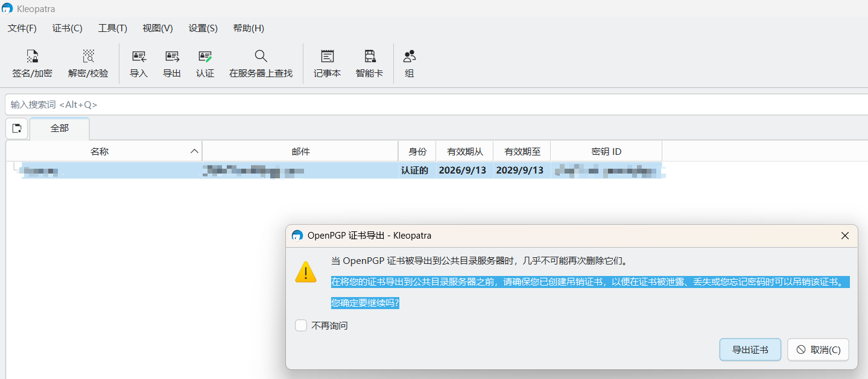This screenshot has width=868, height=379.
Task: Open the 工具(T) menu
Action: (113, 28)
